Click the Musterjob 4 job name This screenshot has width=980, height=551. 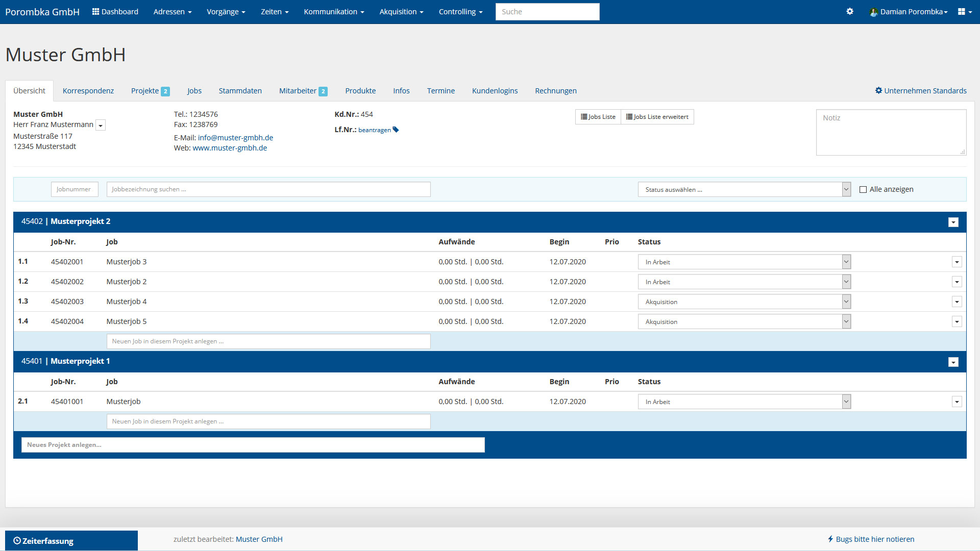click(x=126, y=302)
